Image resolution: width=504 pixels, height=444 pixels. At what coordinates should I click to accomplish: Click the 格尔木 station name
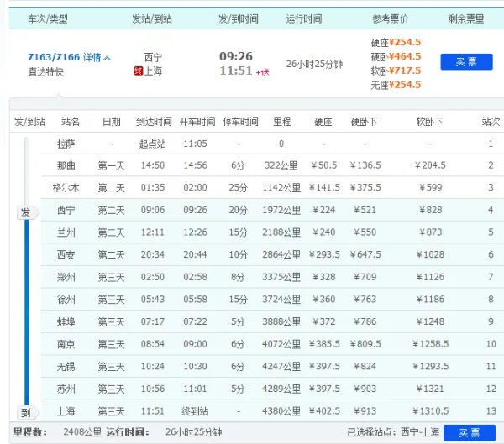pyautogui.click(x=66, y=188)
